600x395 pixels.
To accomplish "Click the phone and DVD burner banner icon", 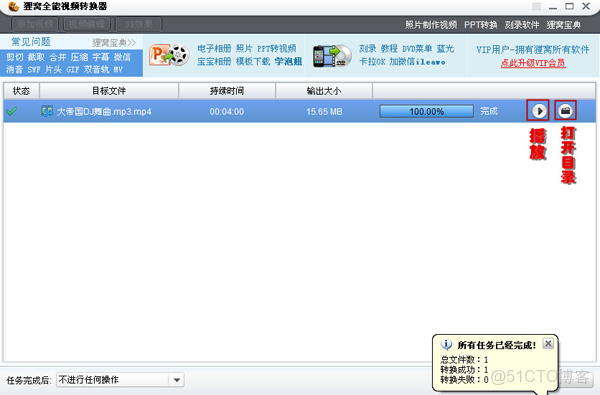I will pos(332,56).
